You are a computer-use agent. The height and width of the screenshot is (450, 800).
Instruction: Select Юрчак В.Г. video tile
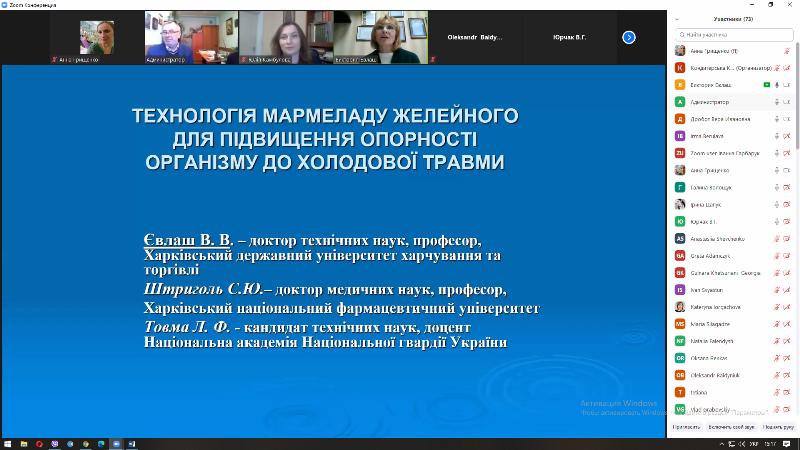click(569, 37)
